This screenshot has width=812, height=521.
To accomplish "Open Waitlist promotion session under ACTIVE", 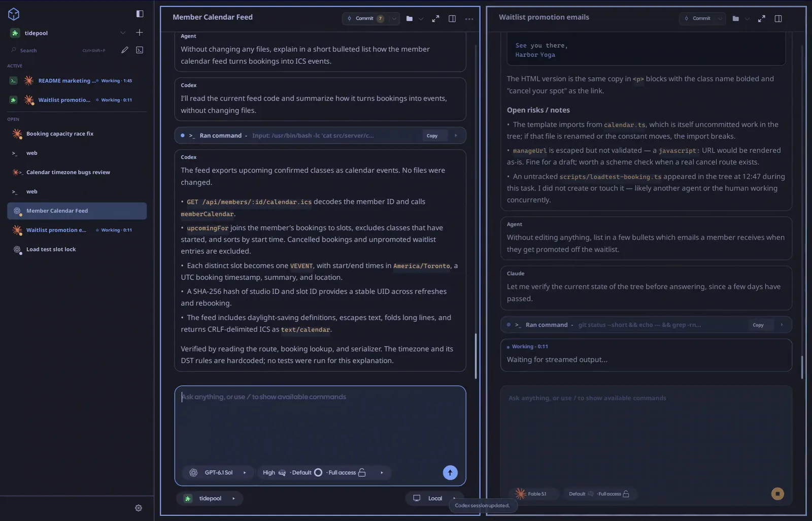I will click(x=77, y=100).
